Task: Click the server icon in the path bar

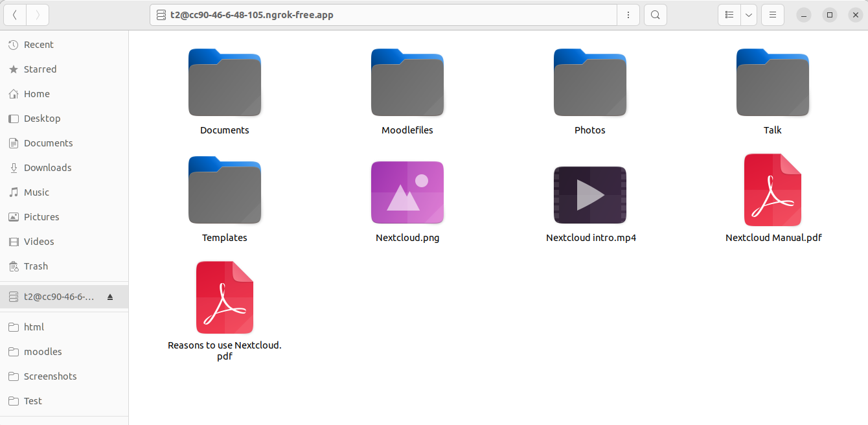Action: (161, 15)
